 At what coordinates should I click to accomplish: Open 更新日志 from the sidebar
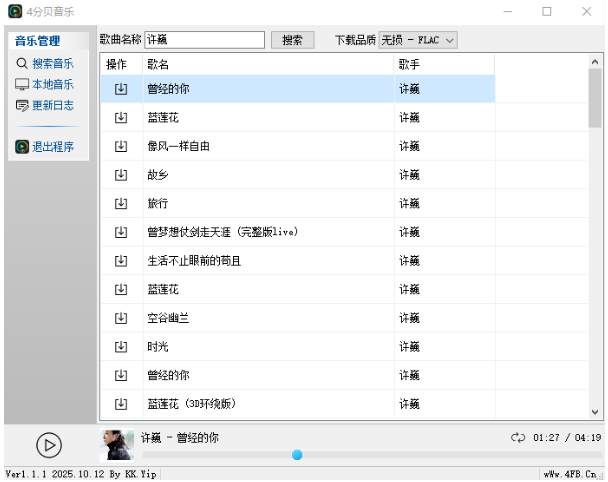pos(45,105)
